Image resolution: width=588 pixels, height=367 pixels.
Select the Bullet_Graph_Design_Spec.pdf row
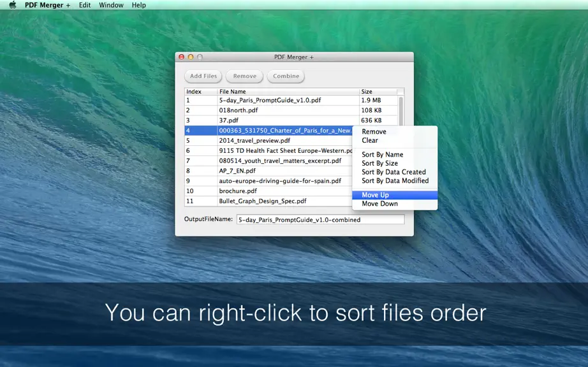(x=268, y=201)
